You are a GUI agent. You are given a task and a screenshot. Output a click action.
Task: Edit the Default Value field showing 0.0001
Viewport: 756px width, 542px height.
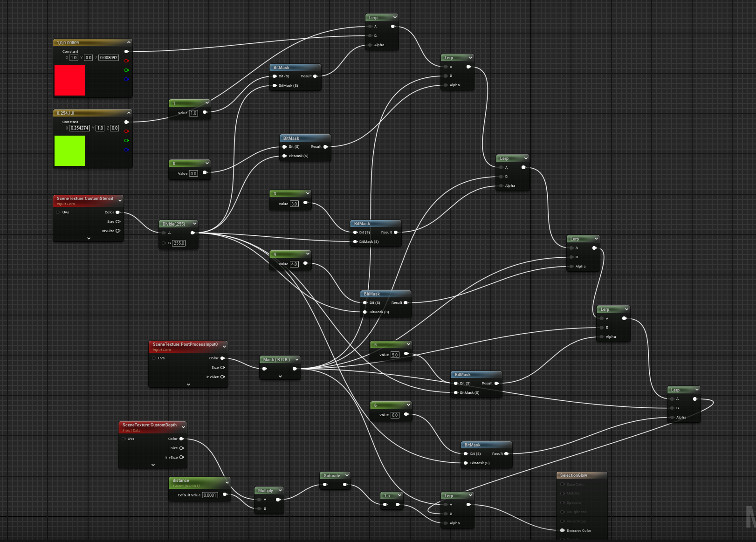pyautogui.click(x=210, y=495)
